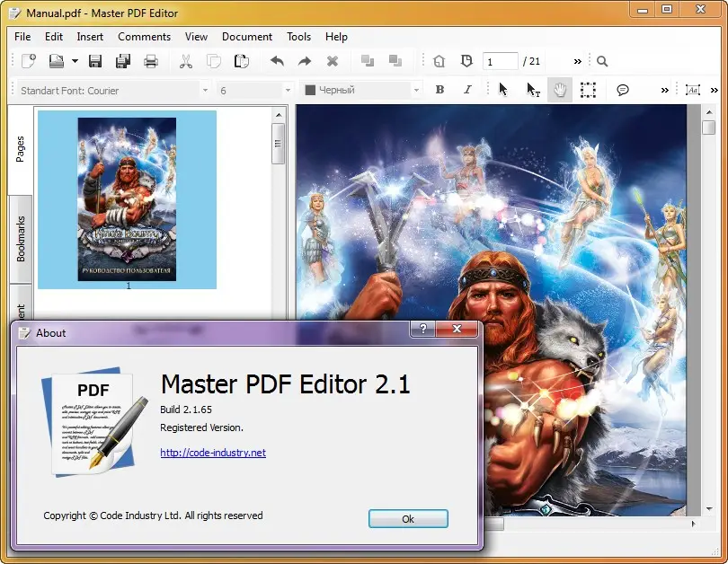The image size is (728, 564).
Task: Select the text-edit pointer tool
Action: point(533,90)
